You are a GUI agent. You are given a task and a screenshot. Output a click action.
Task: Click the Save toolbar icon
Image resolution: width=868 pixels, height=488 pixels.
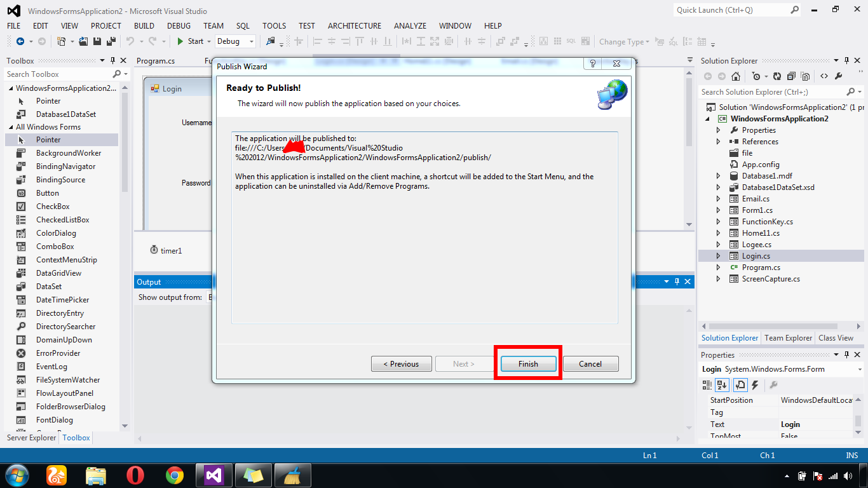97,41
